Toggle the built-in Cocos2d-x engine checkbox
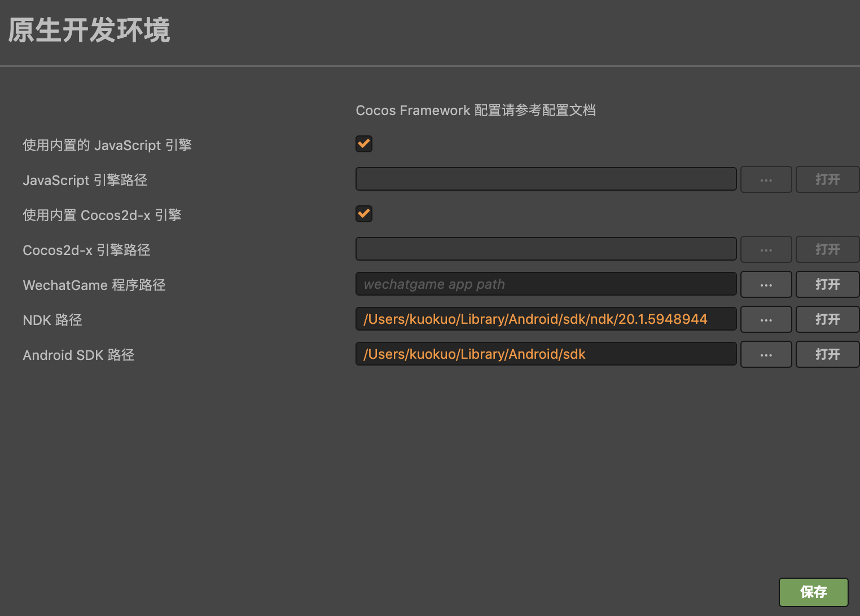Screen dimensions: 860x616 pyautogui.click(x=364, y=214)
